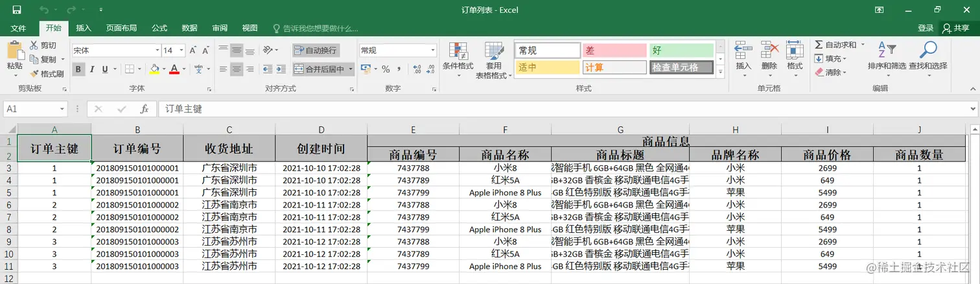This screenshot has height=284, width=980.
Task: Click the 共享 (Share) button
Action: [x=957, y=28]
